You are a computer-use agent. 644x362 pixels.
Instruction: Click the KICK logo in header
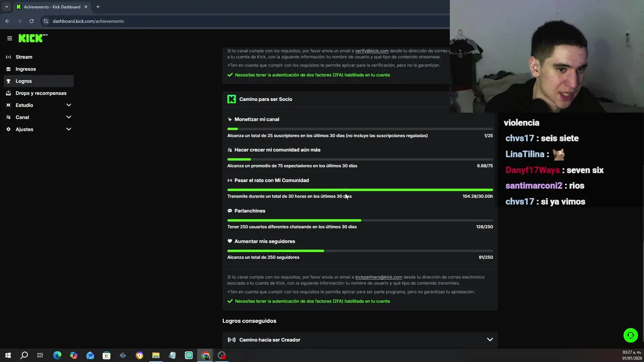coord(33,38)
